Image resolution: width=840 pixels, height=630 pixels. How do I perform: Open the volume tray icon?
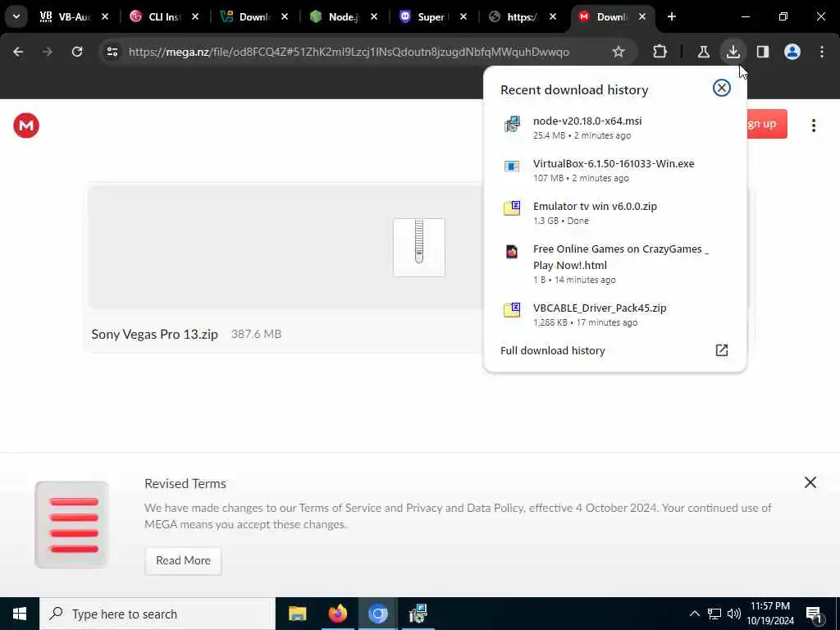[734, 614]
